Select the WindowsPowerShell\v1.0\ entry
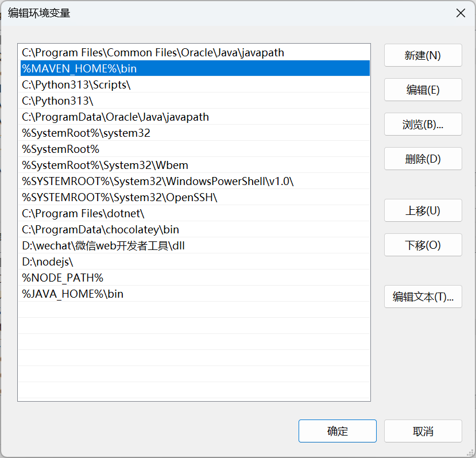Screen dimensions: 476x458 (x=194, y=181)
